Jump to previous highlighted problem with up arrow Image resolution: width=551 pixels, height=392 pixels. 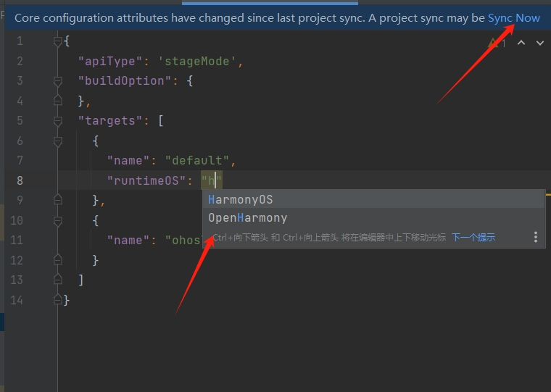pyautogui.click(x=521, y=43)
